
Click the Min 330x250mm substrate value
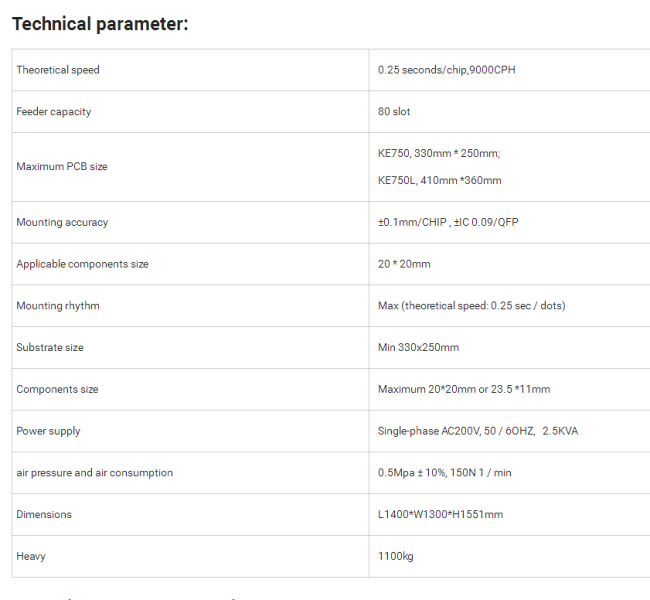coord(418,347)
